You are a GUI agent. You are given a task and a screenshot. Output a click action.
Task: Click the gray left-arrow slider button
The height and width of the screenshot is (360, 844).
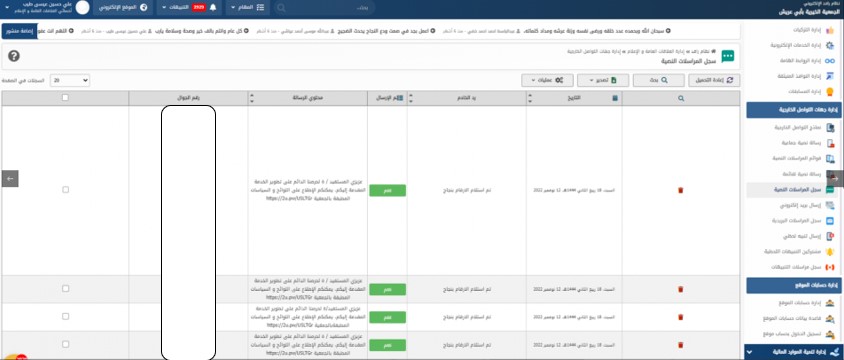click(10, 179)
